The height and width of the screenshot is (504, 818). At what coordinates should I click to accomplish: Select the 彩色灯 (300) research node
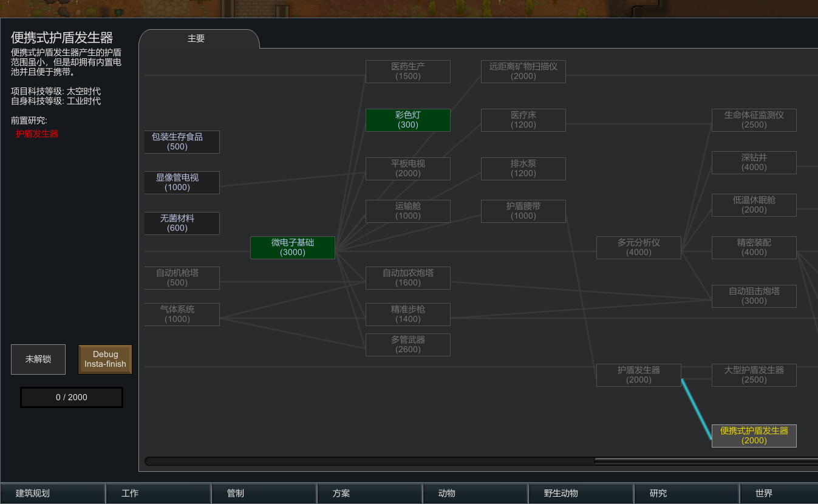(407, 120)
